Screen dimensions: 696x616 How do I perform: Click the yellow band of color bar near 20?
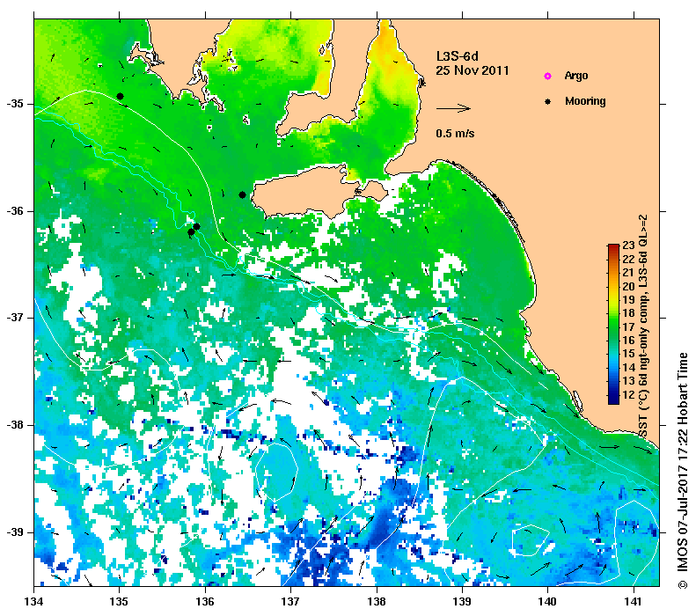click(613, 286)
